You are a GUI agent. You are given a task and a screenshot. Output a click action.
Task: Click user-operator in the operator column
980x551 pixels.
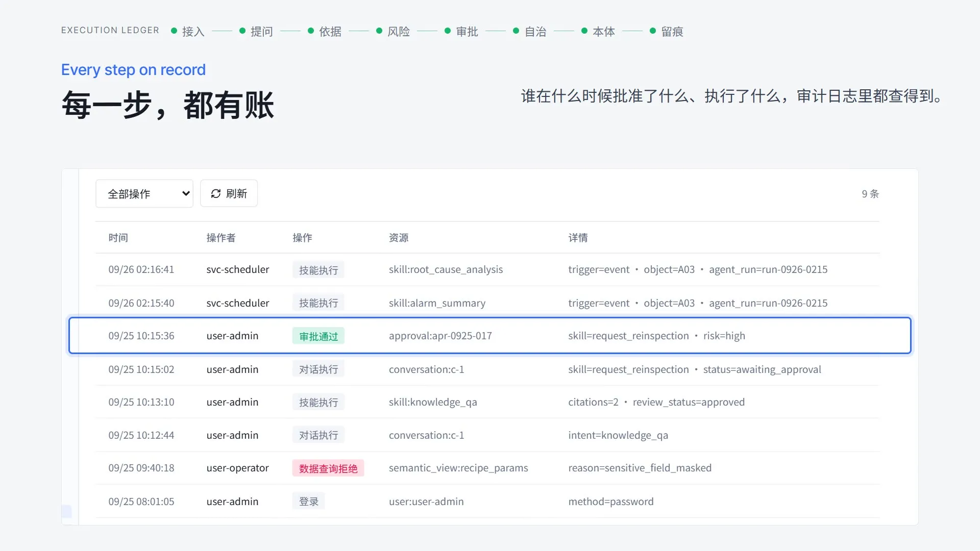click(237, 468)
